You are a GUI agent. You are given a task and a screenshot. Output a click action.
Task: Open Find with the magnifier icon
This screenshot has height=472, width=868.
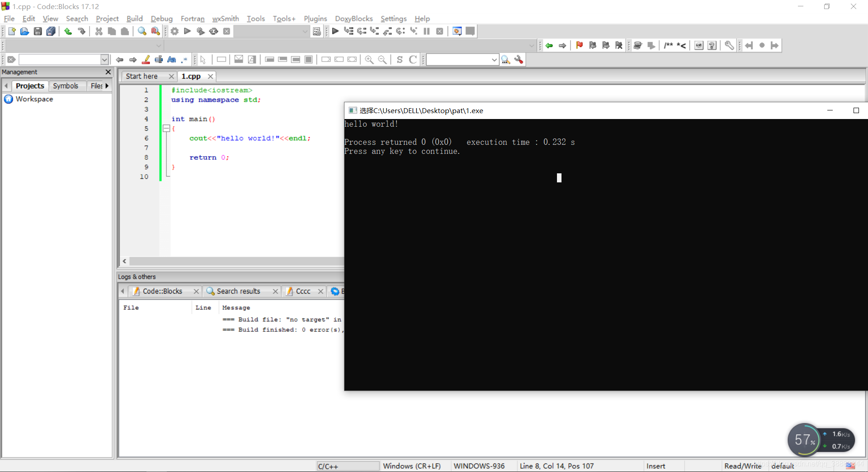coord(142,31)
